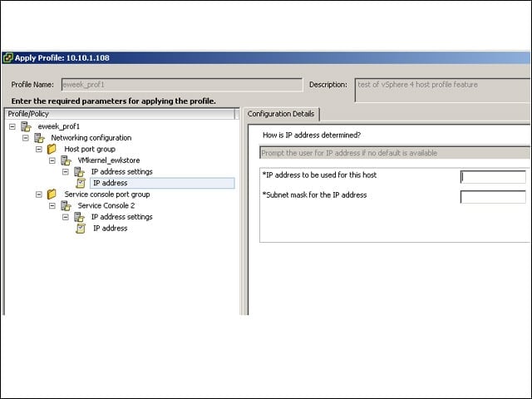Click policy icon of IP address under Service Console 2

81,229
